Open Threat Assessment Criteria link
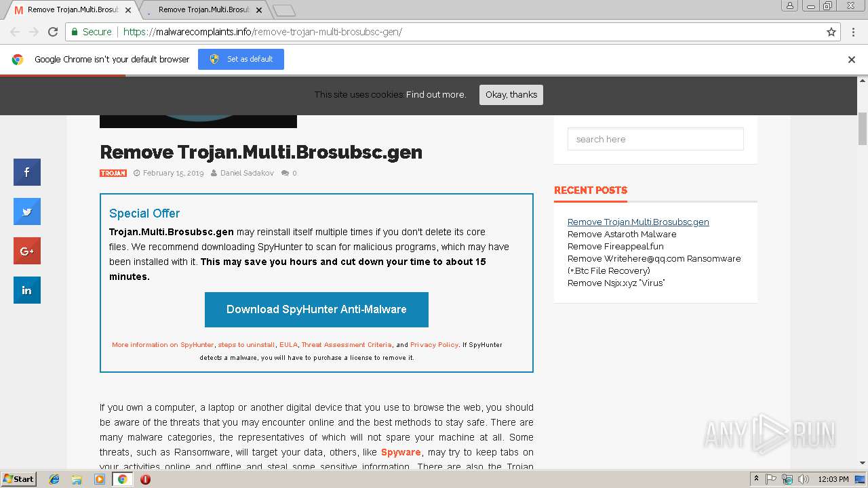 347,344
